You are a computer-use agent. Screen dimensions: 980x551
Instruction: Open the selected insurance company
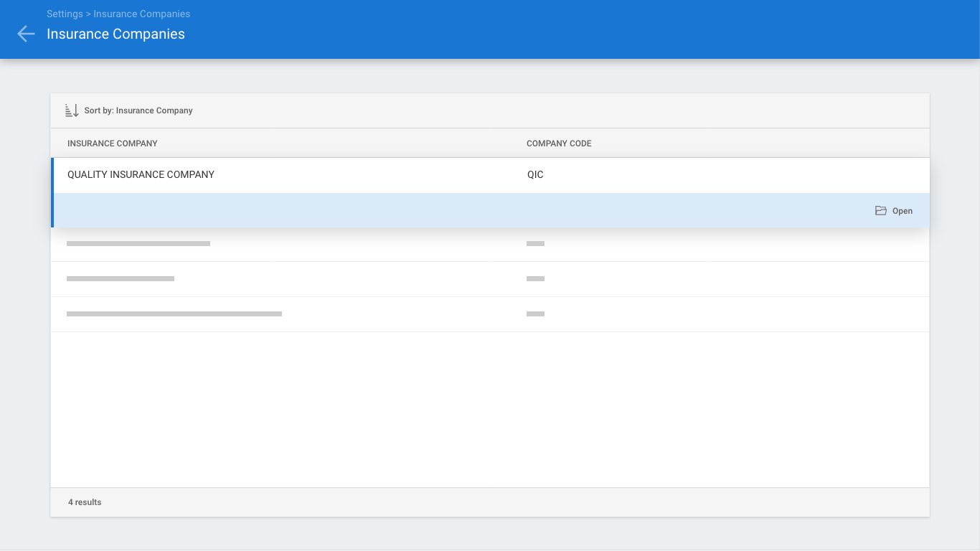(894, 211)
